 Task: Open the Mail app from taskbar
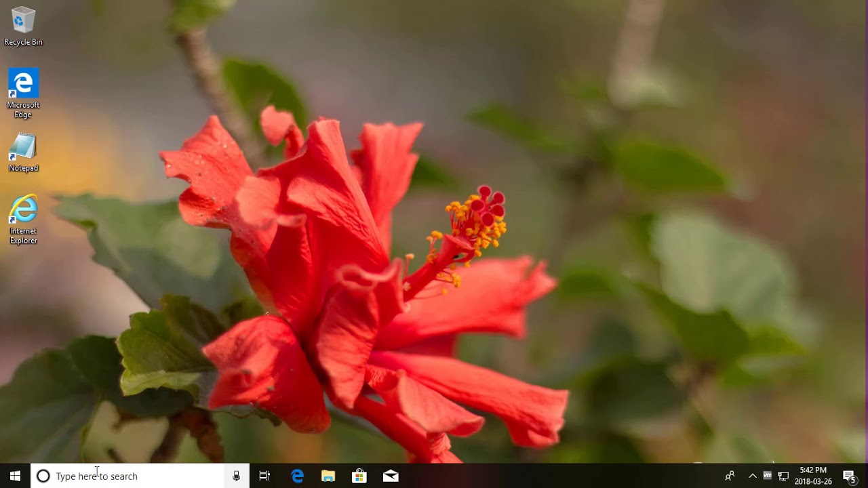(391, 476)
